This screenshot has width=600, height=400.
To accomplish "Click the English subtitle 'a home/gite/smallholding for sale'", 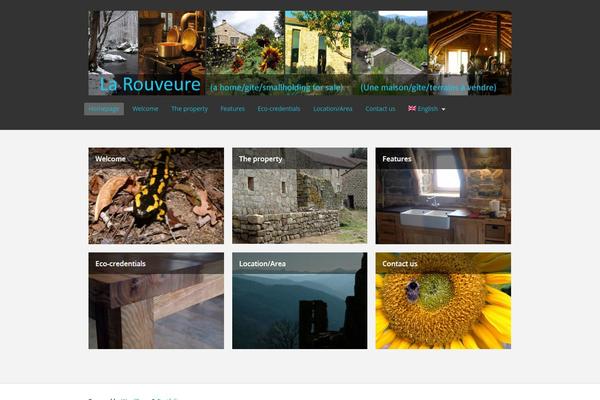I will pyautogui.click(x=276, y=88).
